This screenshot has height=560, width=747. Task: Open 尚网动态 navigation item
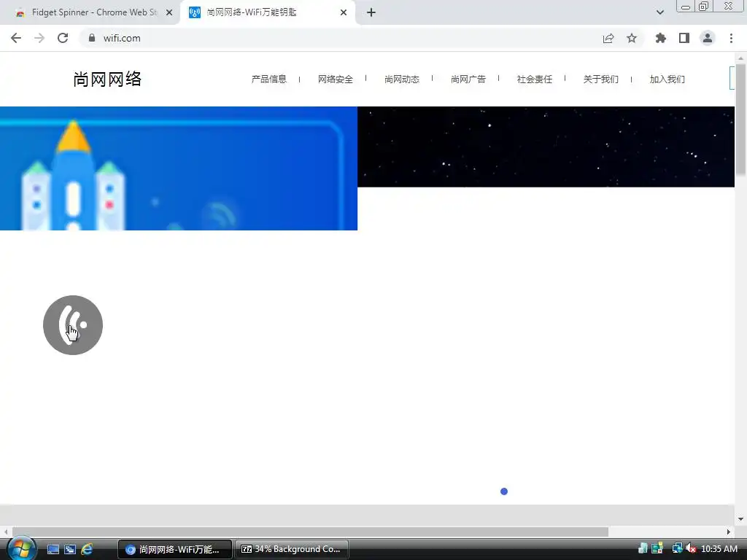(x=402, y=79)
